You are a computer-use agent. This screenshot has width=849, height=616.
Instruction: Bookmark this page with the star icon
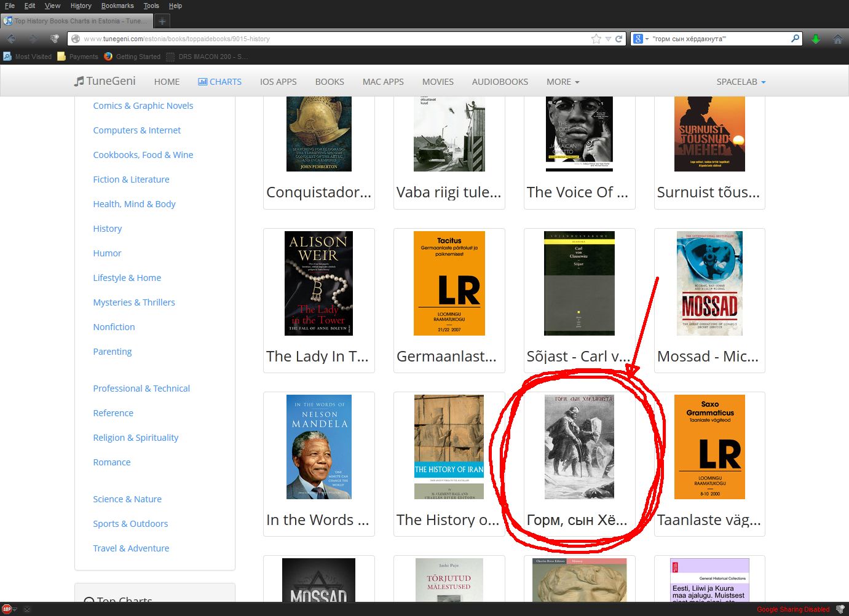click(596, 39)
